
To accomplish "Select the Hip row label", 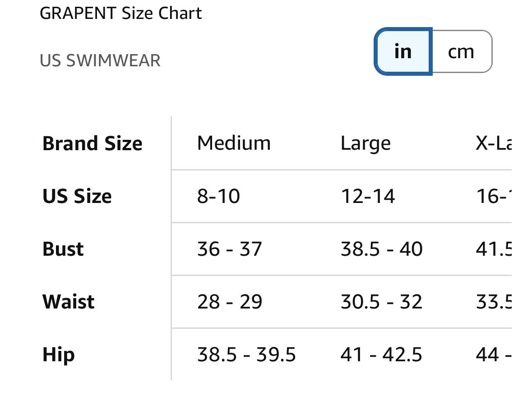I will (58, 355).
